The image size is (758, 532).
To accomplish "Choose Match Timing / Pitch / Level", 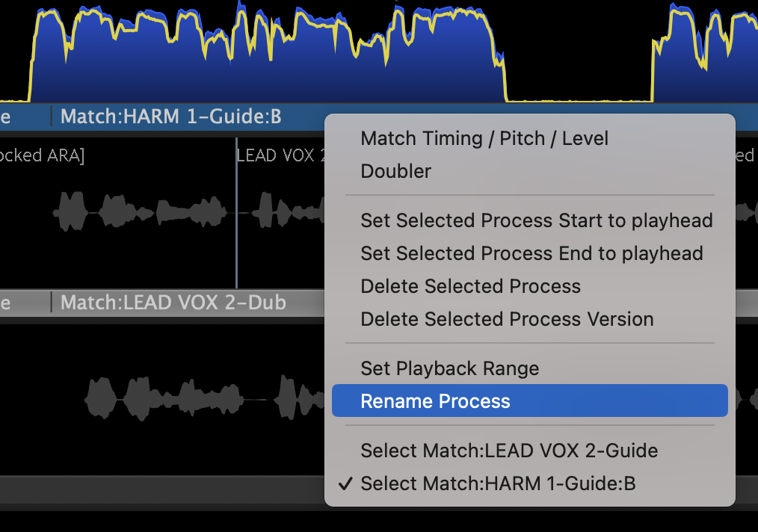I will point(484,138).
